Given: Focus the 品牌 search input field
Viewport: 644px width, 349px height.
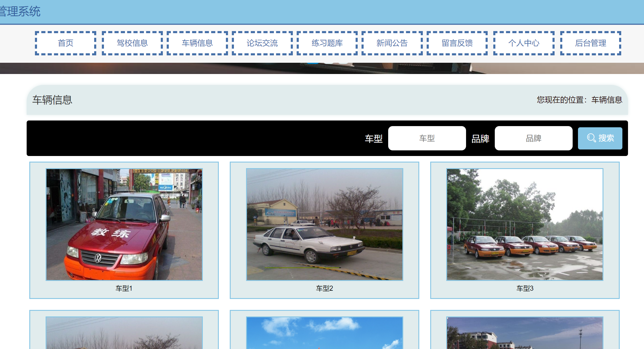Looking at the screenshot, I should tap(533, 138).
